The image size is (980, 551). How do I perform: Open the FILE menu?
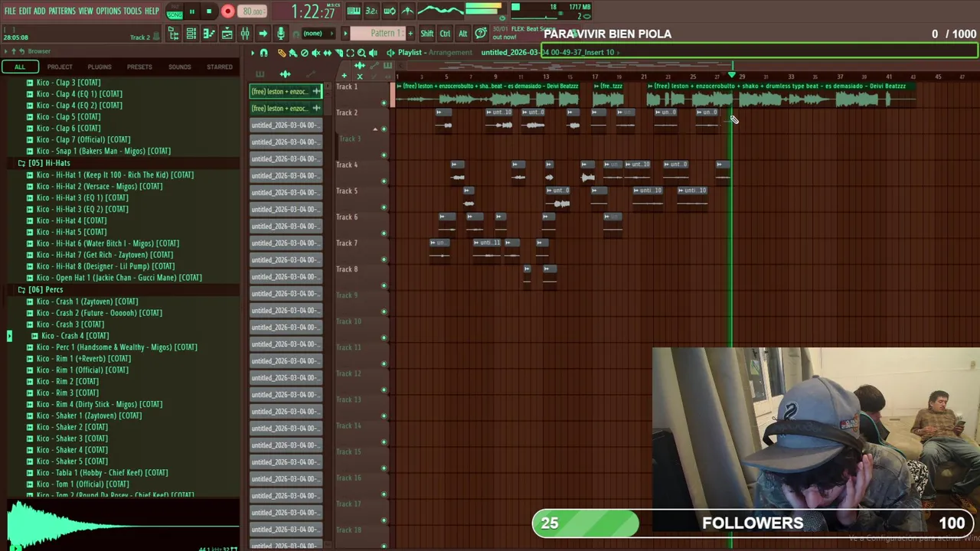10,11
